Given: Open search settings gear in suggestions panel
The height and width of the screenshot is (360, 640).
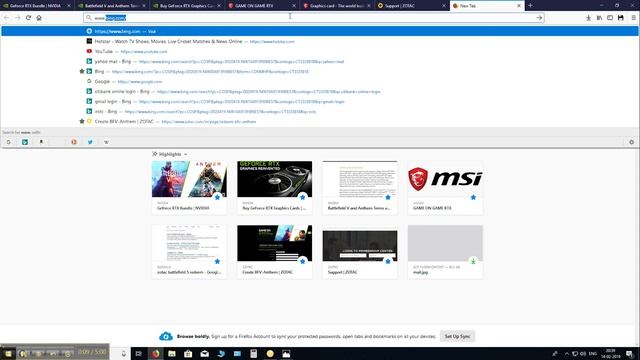Looking at the screenshot, I should pyautogui.click(x=631, y=142).
